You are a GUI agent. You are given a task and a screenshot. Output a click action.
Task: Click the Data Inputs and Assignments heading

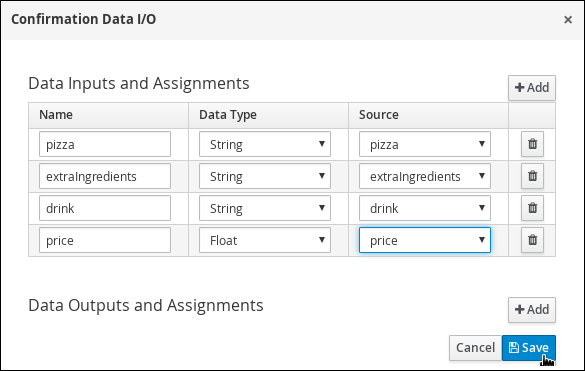pyautogui.click(x=139, y=84)
